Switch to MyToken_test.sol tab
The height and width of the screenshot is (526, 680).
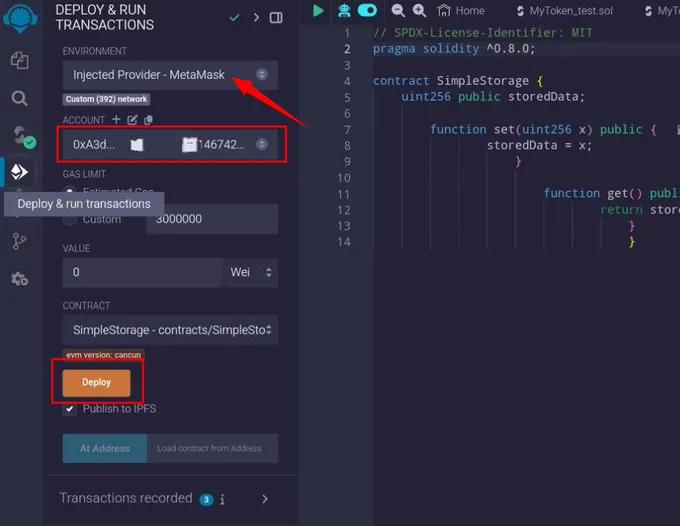coord(565,11)
